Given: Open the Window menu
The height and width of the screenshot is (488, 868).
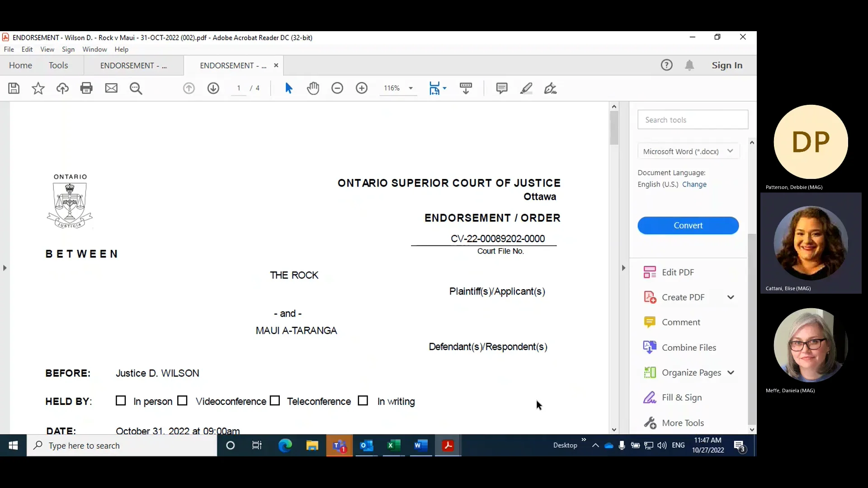Looking at the screenshot, I should (94, 49).
